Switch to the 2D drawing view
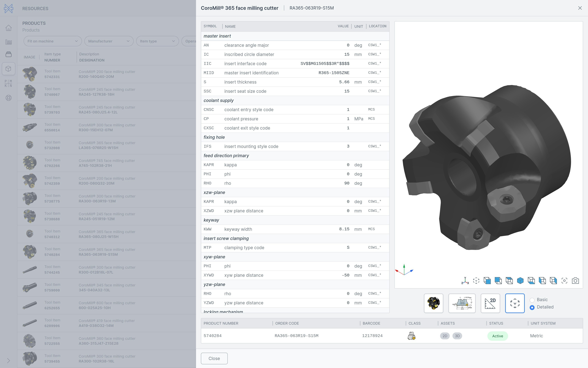This screenshot has width=588, height=368. 490,303
